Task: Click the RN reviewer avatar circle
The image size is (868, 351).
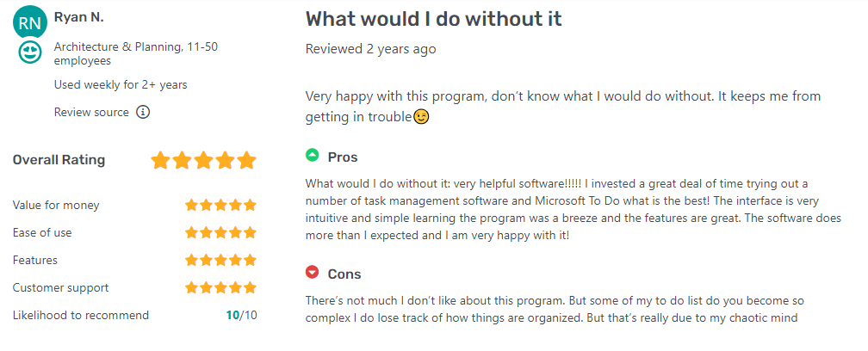Action: tap(29, 22)
